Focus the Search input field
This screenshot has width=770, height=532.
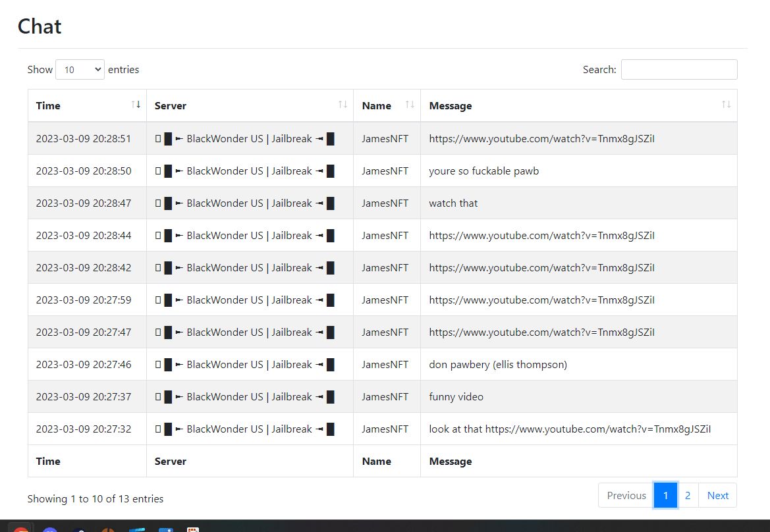[x=679, y=70]
